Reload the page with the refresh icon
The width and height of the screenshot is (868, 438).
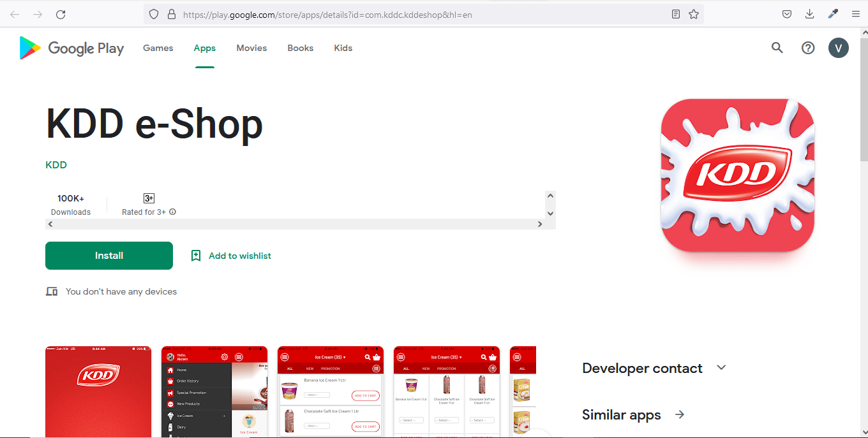61,14
